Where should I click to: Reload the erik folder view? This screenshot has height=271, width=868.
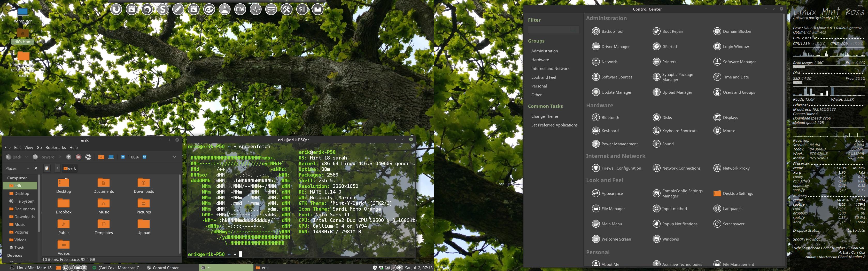coord(88,157)
